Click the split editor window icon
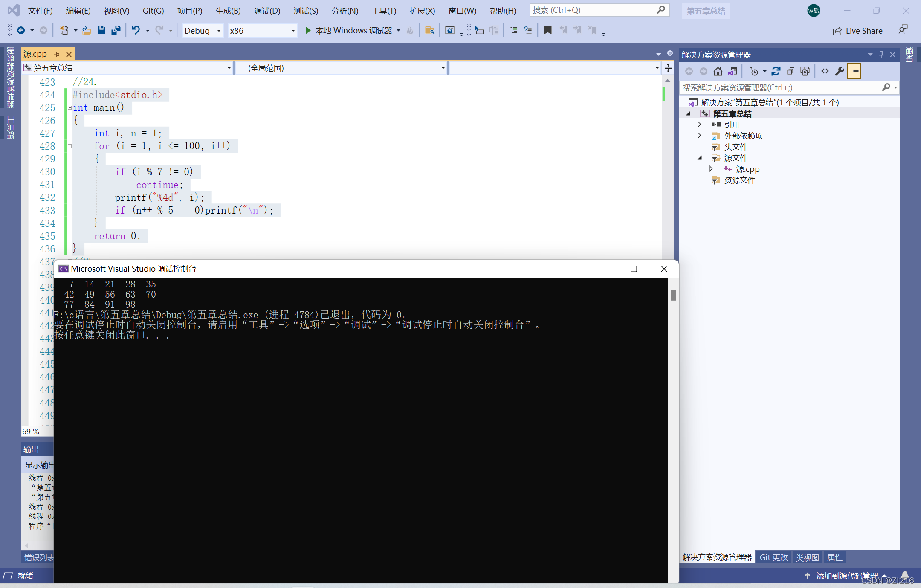Screen dimensions: 921x588 pos(668,68)
